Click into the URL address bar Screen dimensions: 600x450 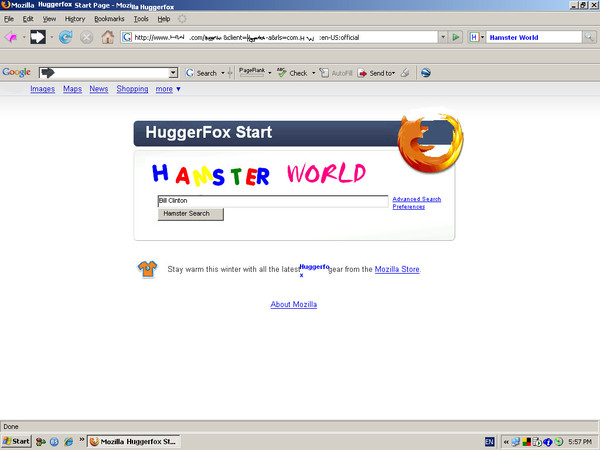click(279, 37)
